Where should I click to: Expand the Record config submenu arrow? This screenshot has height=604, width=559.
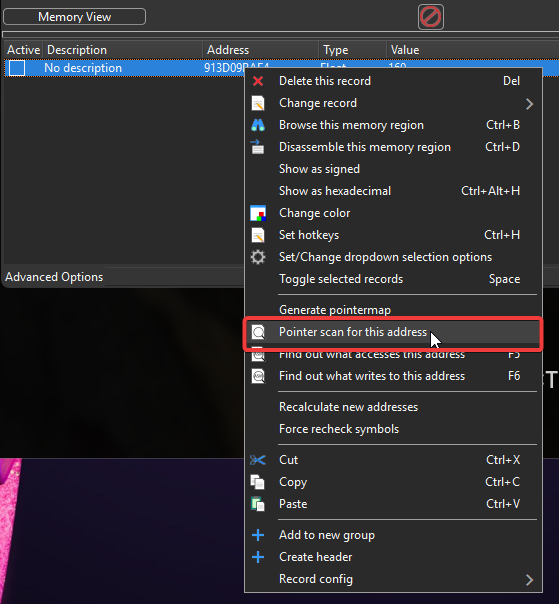[530, 579]
